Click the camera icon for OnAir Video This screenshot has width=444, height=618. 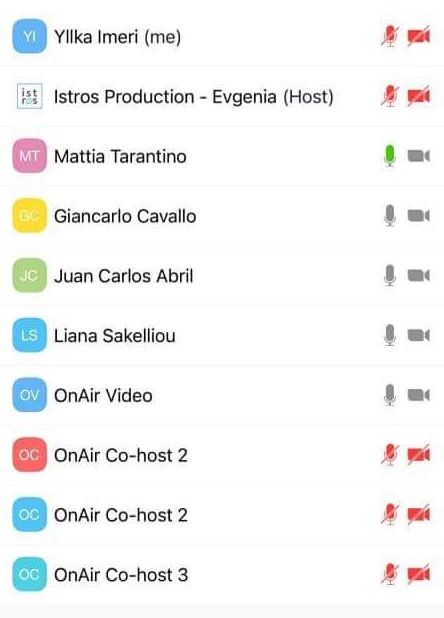coord(418,395)
